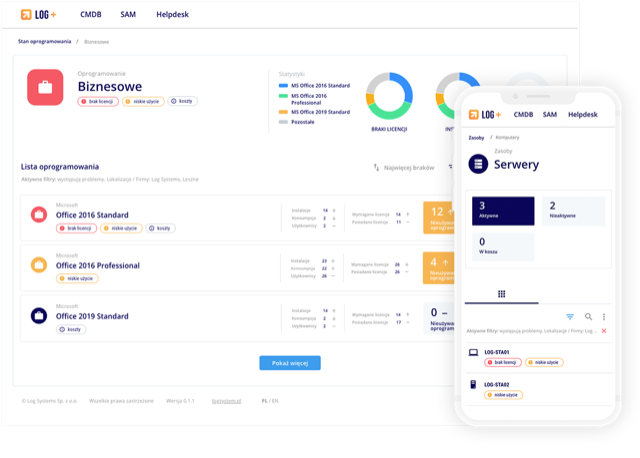This screenshot has width=640, height=458.
Task: Click the red Biznesowe briefcase icon
Action: click(45, 87)
